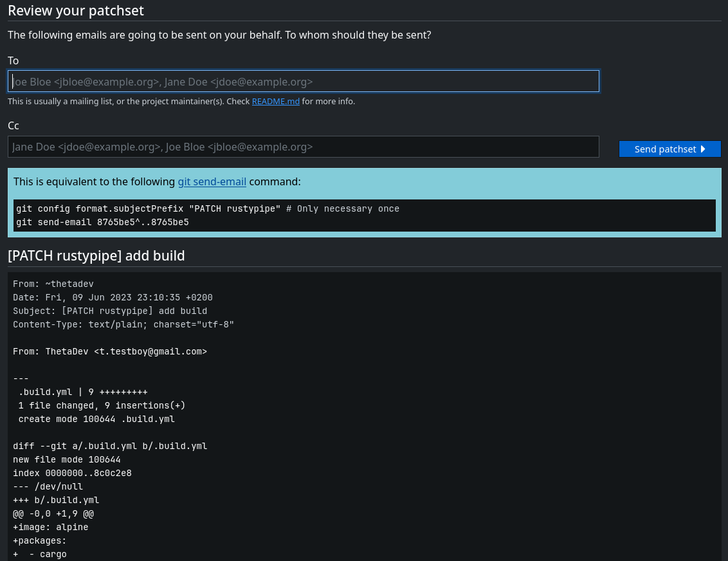Click the Subject header line in email
The width and height of the screenshot is (728, 561).
[110, 311]
